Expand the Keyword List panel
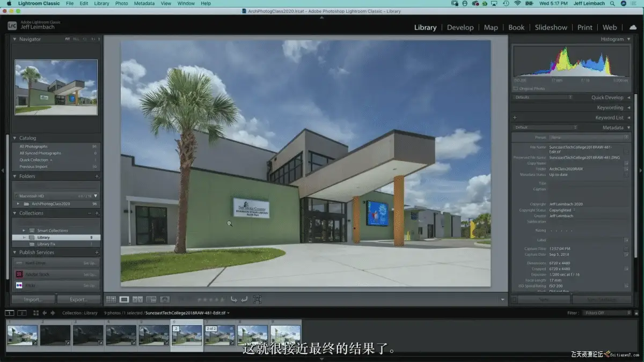This screenshot has height=362, width=644. (628, 117)
